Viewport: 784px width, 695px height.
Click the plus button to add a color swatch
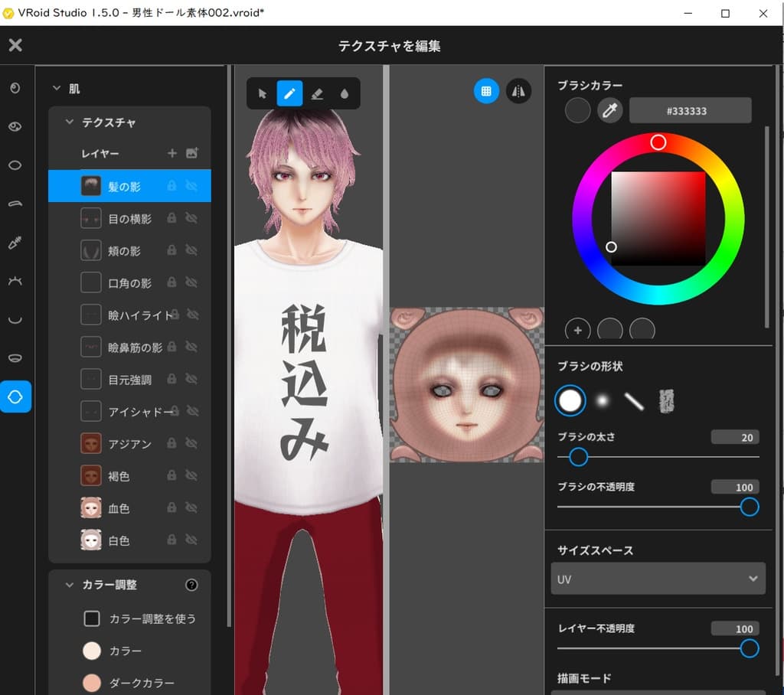click(577, 330)
